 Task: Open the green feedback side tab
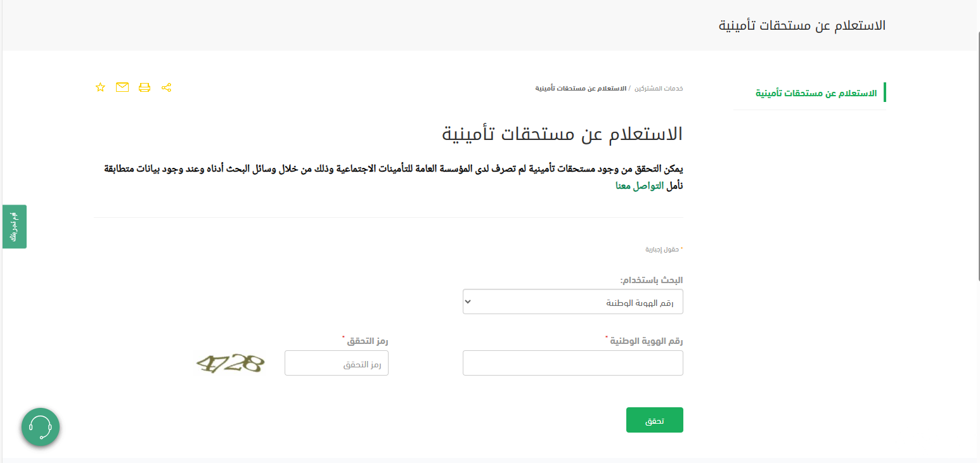[15, 227]
